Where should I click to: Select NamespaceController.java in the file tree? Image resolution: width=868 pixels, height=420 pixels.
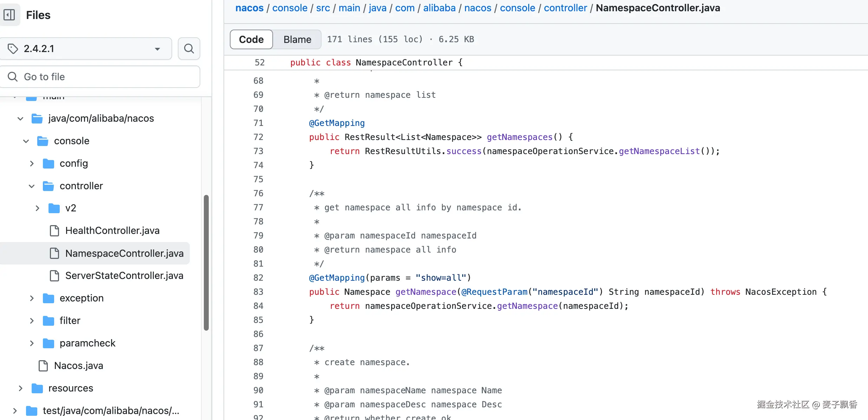[124, 253]
